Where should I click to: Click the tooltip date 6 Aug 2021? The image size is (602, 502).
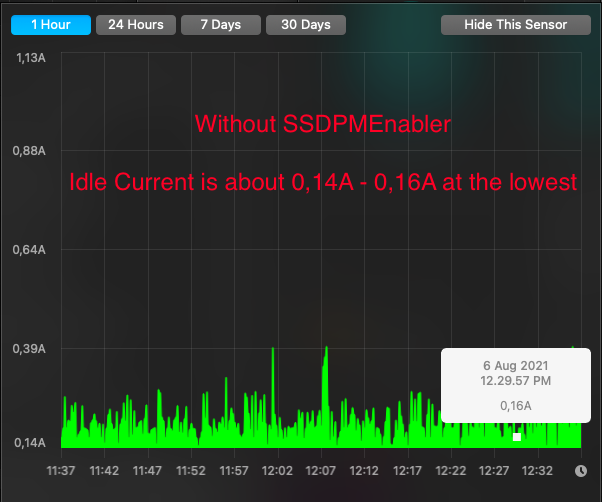pyautogui.click(x=516, y=366)
